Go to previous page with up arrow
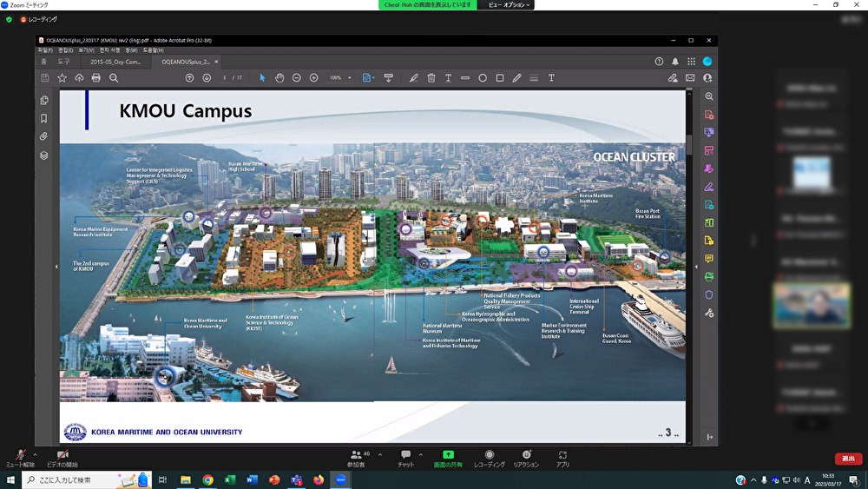 [x=189, y=78]
